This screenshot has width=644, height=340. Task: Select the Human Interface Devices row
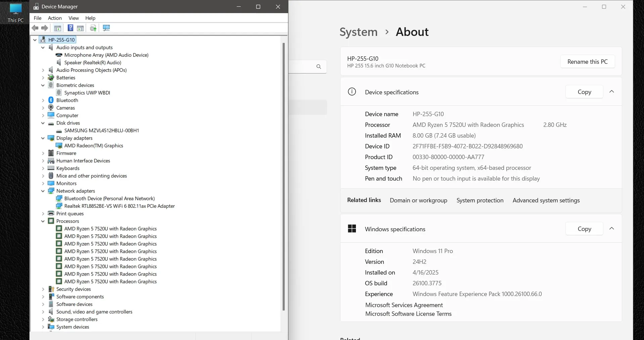(83, 161)
